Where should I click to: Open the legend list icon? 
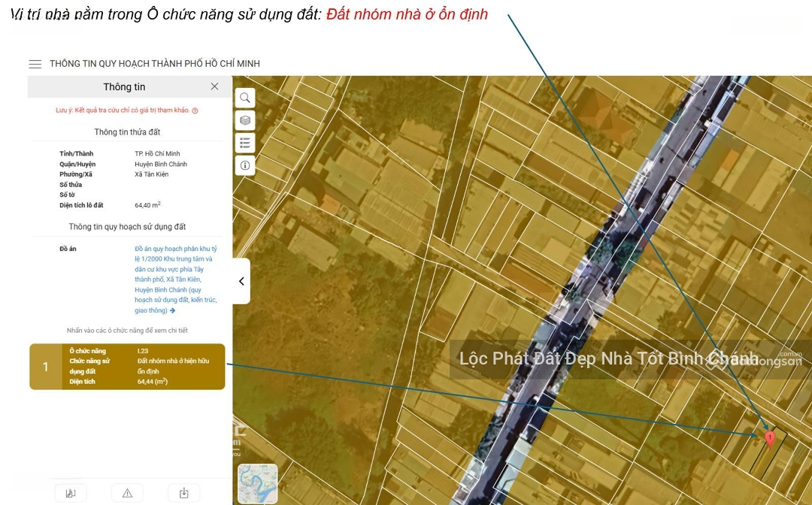pyautogui.click(x=245, y=143)
